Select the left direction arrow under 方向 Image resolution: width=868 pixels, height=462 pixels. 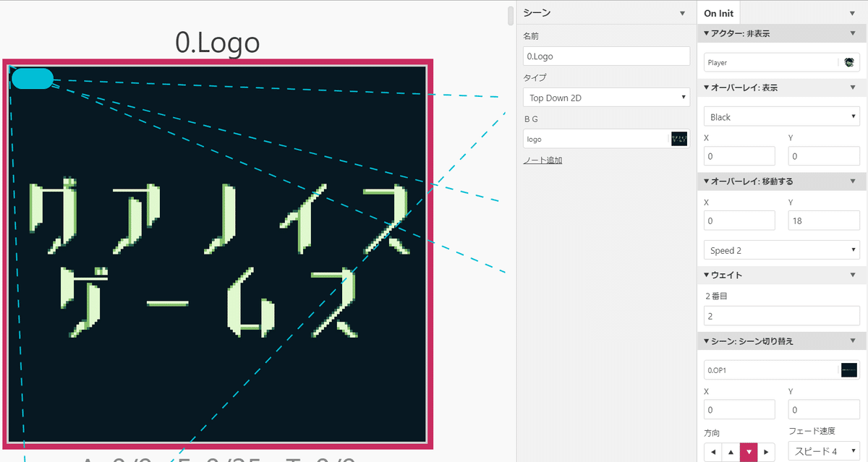pos(712,451)
